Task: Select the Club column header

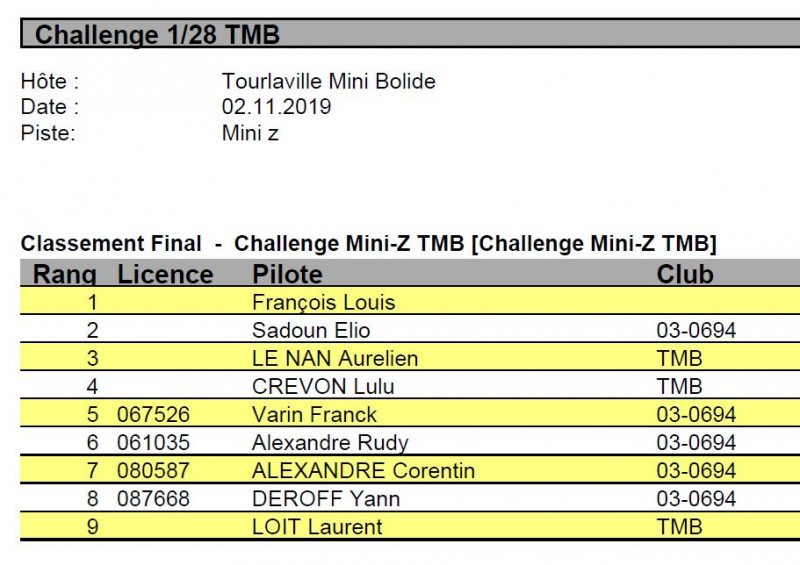Action: pyautogui.click(x=685, y=275)
